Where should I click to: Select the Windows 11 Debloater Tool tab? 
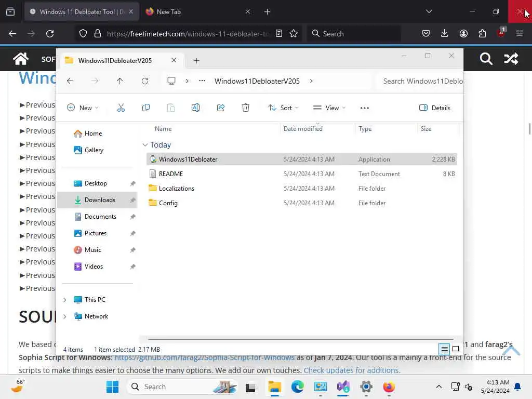point(82,12)
